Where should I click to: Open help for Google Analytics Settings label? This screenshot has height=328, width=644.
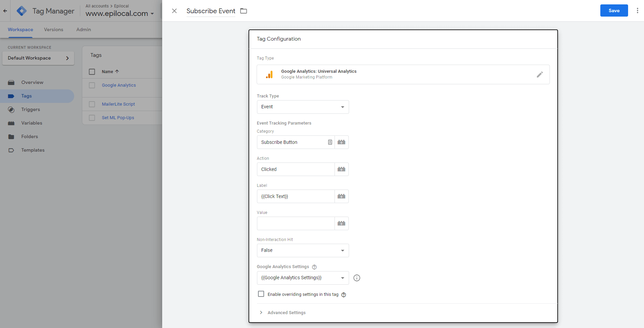pyautogui.click(x=314, y=267)
